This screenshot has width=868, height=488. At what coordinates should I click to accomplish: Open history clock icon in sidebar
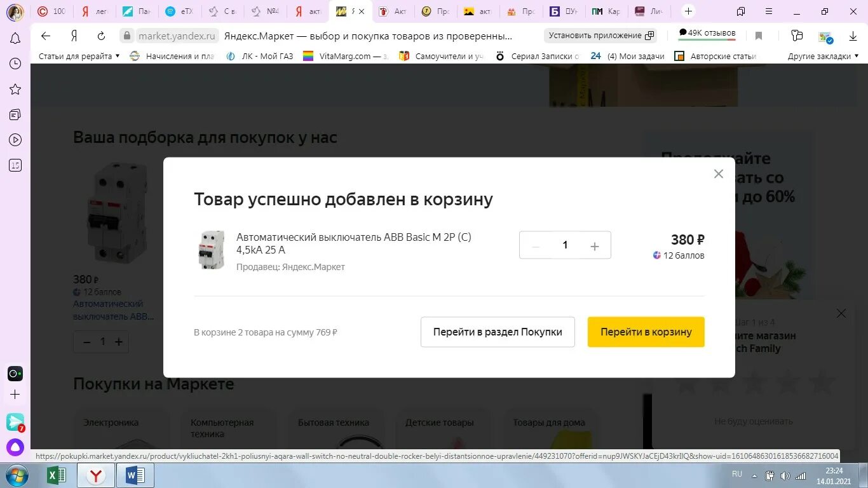15,64
